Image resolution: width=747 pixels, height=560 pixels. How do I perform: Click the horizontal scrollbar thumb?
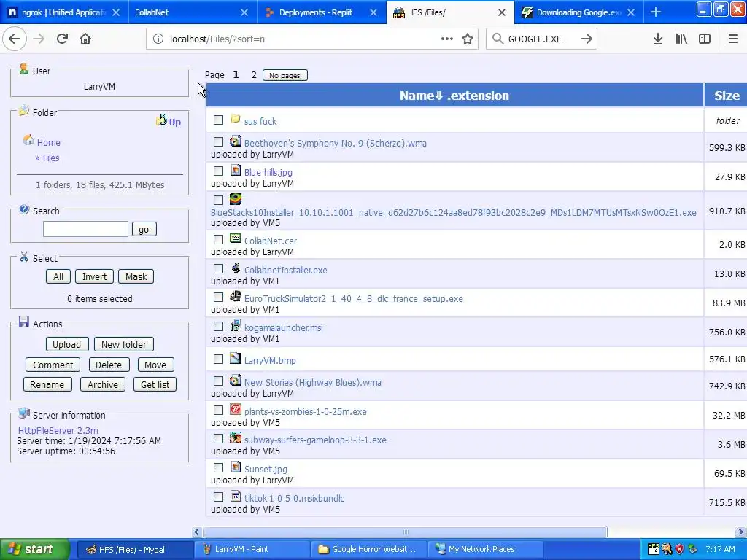[x=405, y=532]
